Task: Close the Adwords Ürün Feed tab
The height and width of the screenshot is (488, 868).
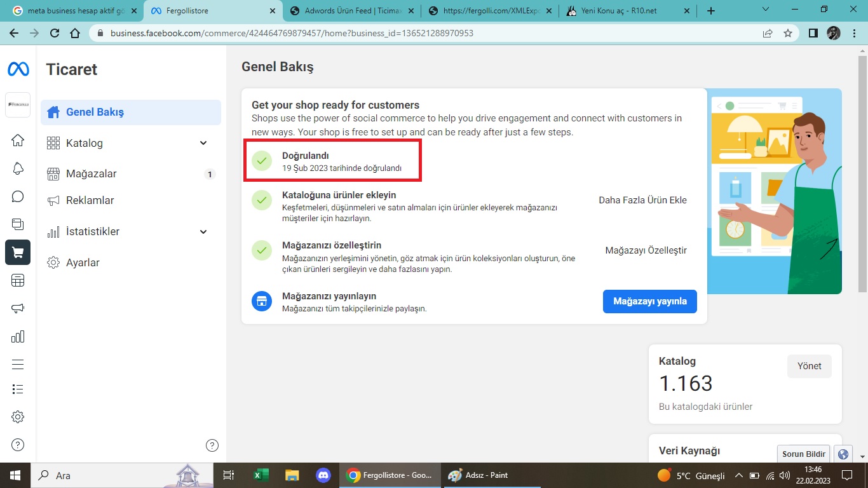Action: coord(410,11)
